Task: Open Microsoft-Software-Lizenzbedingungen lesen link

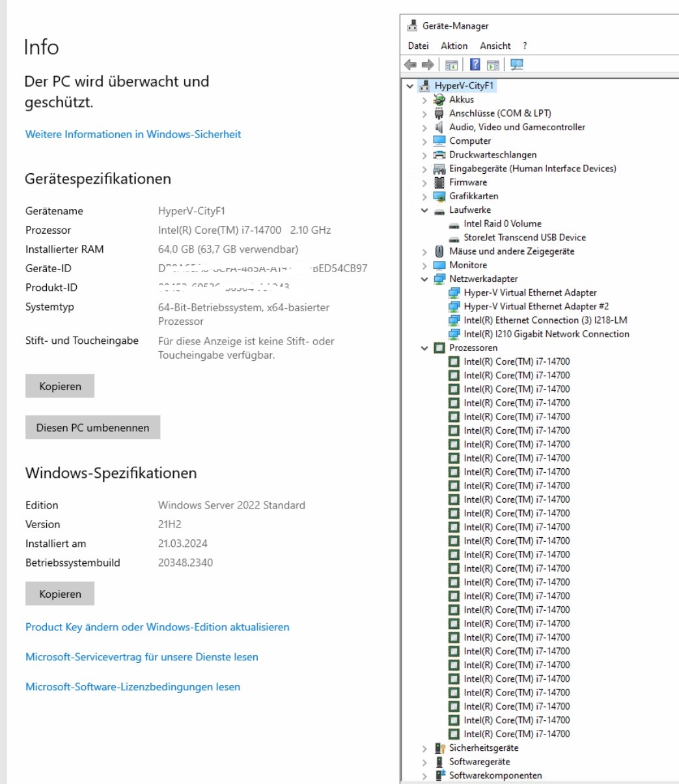Action: 133,687
